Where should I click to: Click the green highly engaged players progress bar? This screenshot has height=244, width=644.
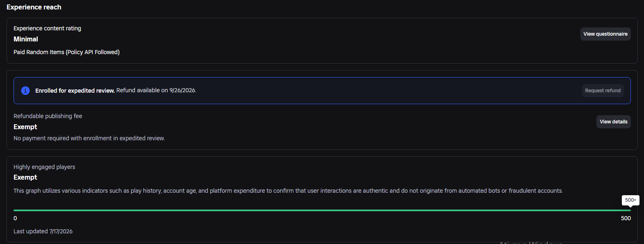[322, 210]
